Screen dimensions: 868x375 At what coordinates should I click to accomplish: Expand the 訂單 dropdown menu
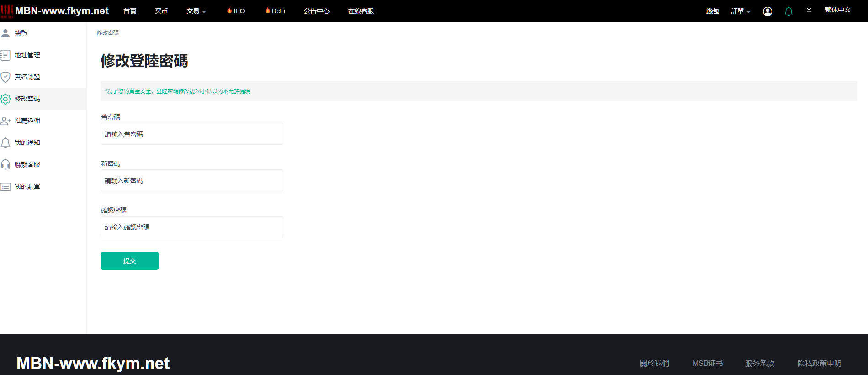click(740, 11)
